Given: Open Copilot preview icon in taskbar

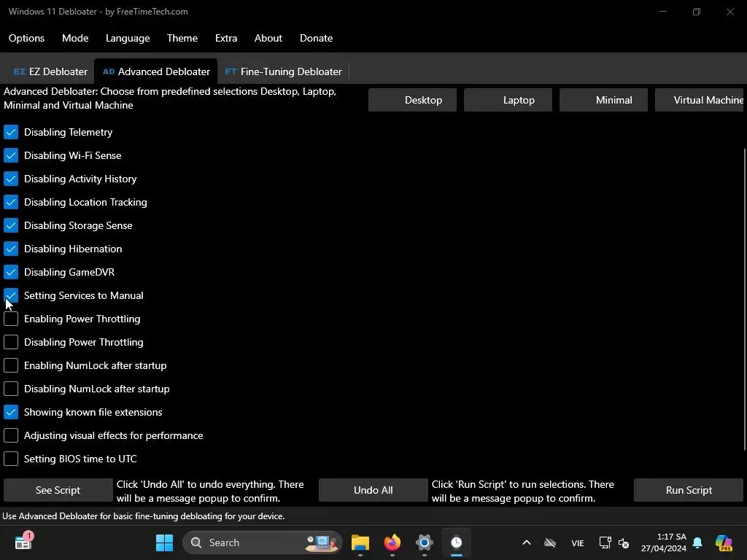Looking at the screenshot, I should click(724, 542).
